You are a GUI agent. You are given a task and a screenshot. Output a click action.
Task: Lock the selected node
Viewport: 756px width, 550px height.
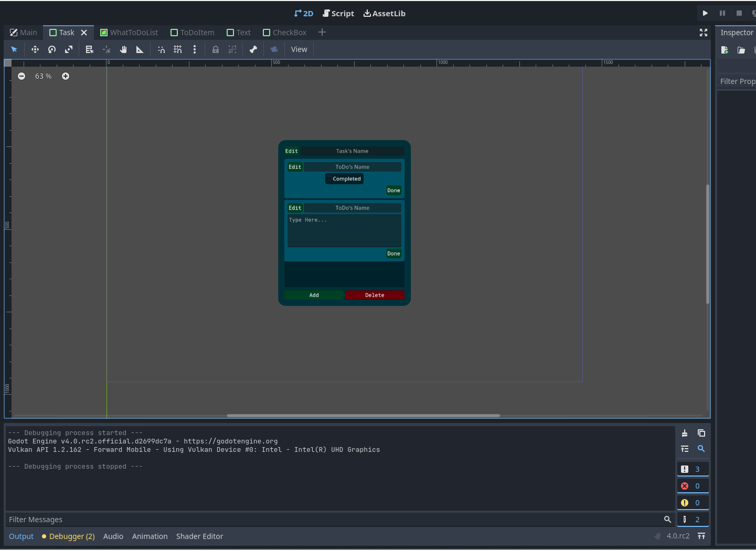[215, 49]
